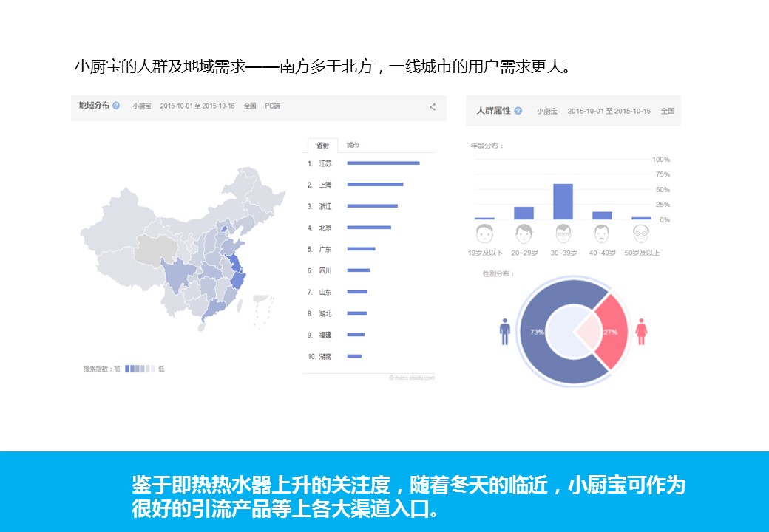The width and height of the screenshot is (769, 532).
Task: Click the help icon beside 人群属性
Action: (518, 111)
